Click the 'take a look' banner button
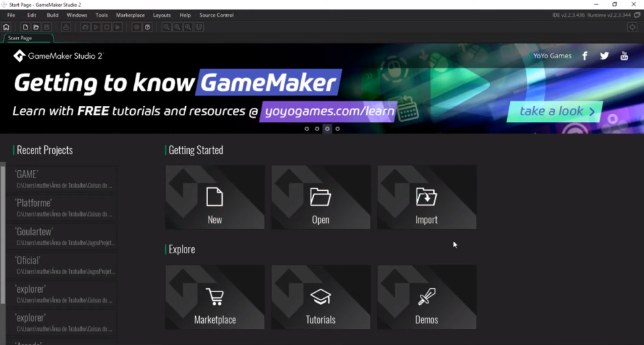 point(555,111)
